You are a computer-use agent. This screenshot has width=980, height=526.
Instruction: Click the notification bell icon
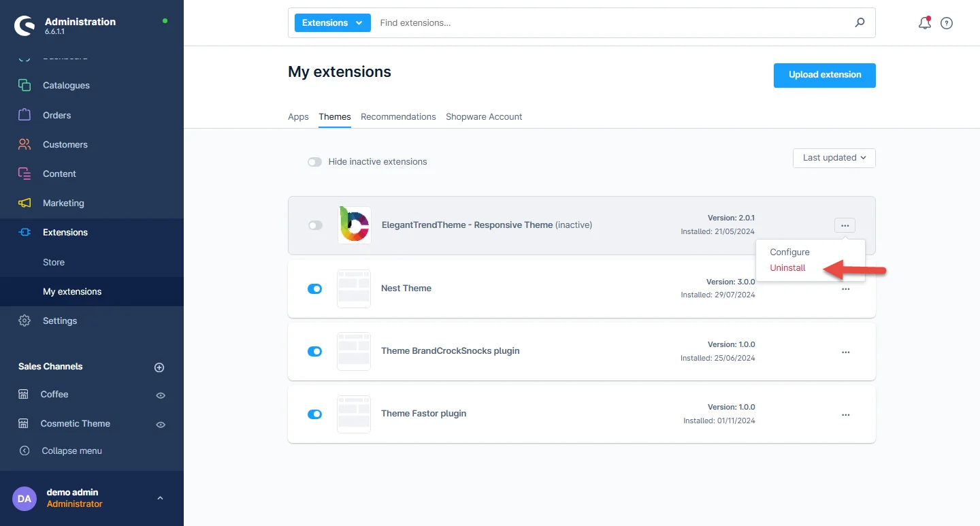click(x=924, y=23)
